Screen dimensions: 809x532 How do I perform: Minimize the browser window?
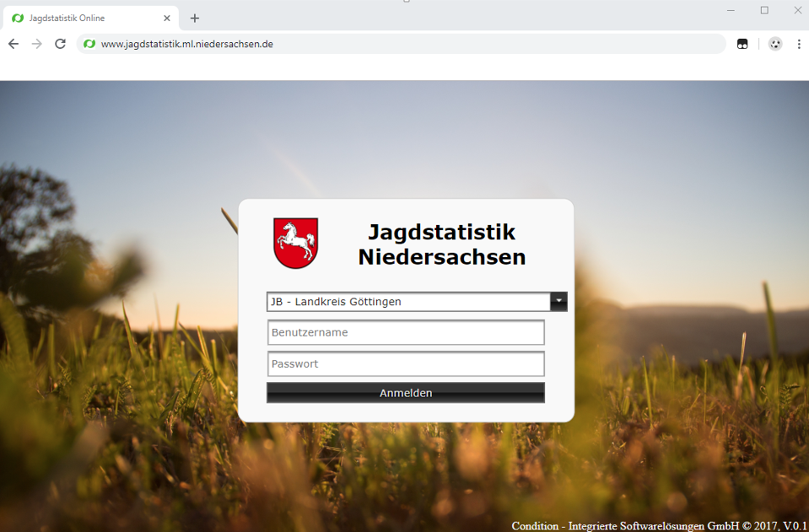pos(731,10)
